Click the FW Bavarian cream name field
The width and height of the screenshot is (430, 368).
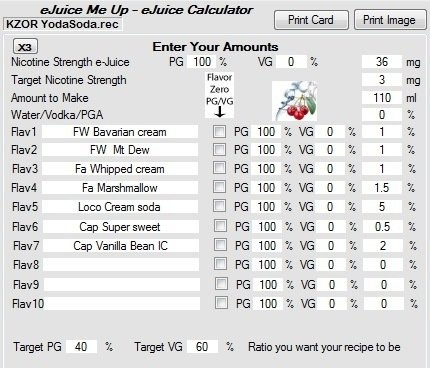tap(120, 132)
